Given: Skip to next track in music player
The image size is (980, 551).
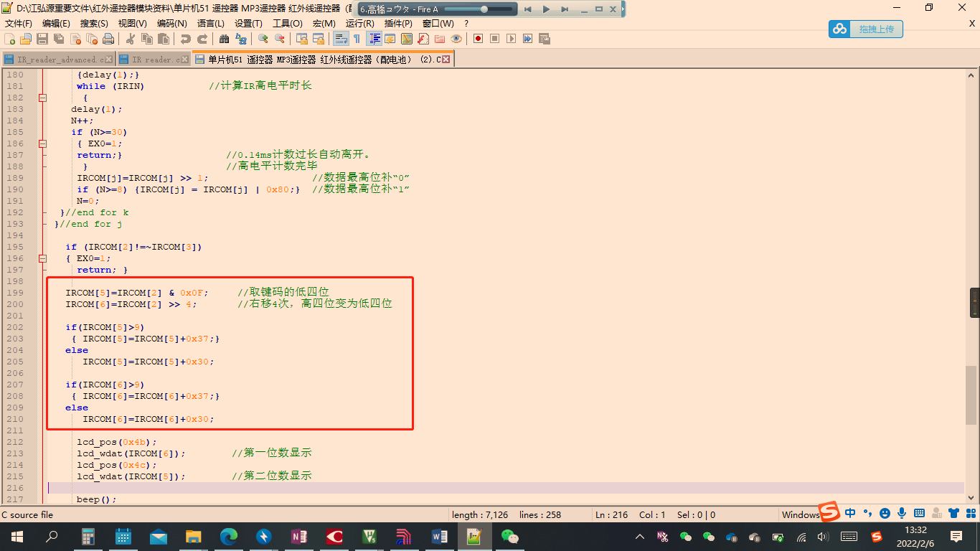Looking at the screenshot, I should coord(565,9).
